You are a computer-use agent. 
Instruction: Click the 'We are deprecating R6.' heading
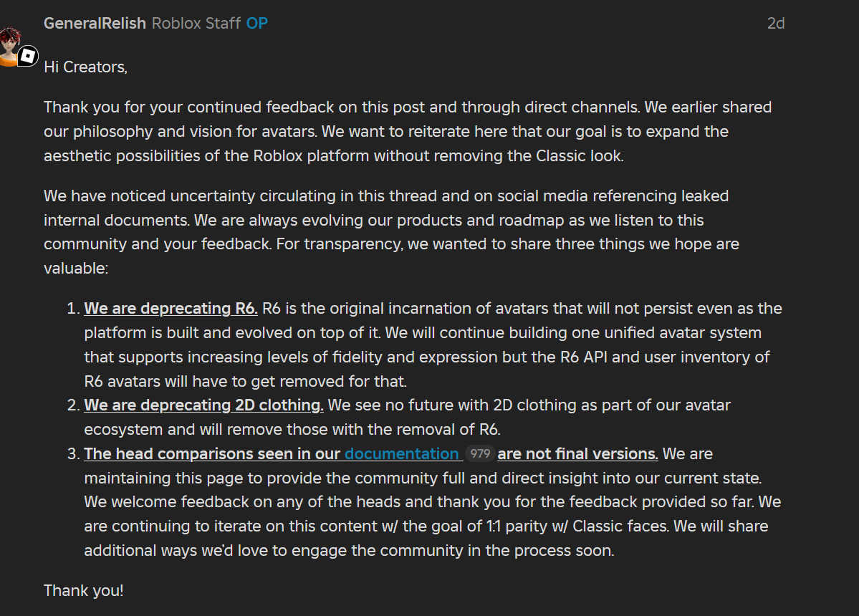171,309
